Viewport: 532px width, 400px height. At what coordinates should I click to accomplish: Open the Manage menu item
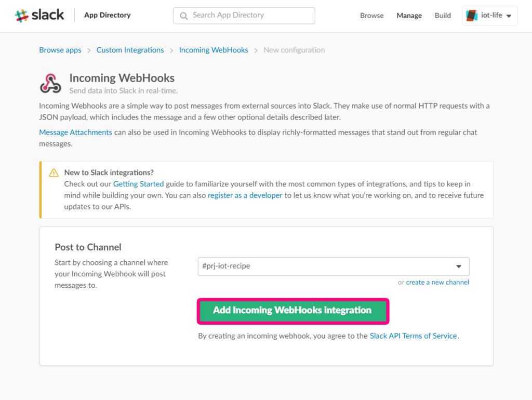tap(409, 16)
